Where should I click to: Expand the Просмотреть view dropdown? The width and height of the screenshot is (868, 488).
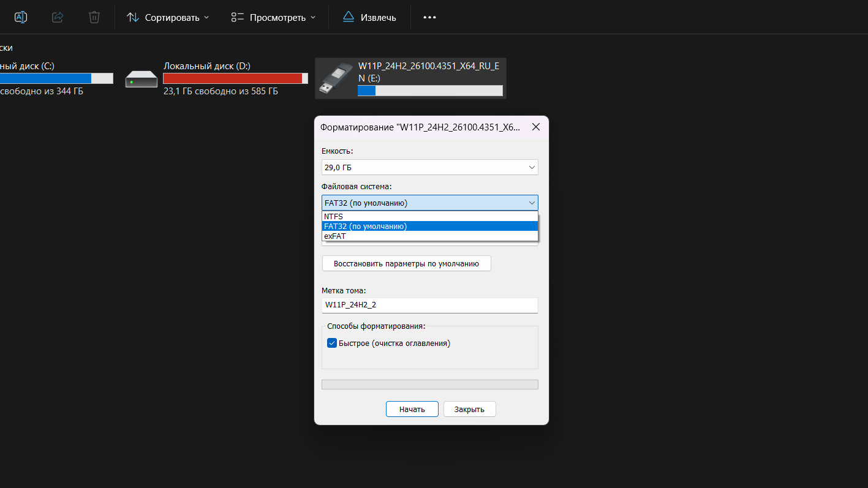point(273,17)
